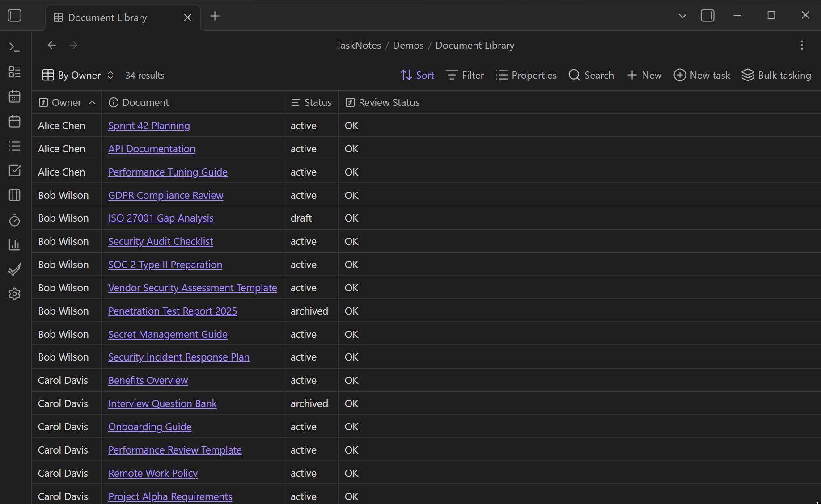Start the pomodoro timer from sidebar
Screen dimensions: 821x504
click(x=14, y=220)
